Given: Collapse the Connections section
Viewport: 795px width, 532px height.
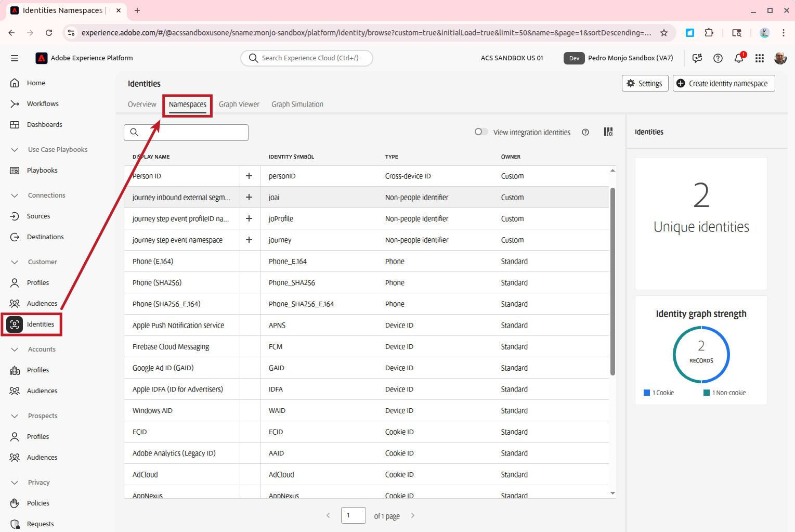Looking at the screenshot, I should pyautogui.click(x=15, y=196).
